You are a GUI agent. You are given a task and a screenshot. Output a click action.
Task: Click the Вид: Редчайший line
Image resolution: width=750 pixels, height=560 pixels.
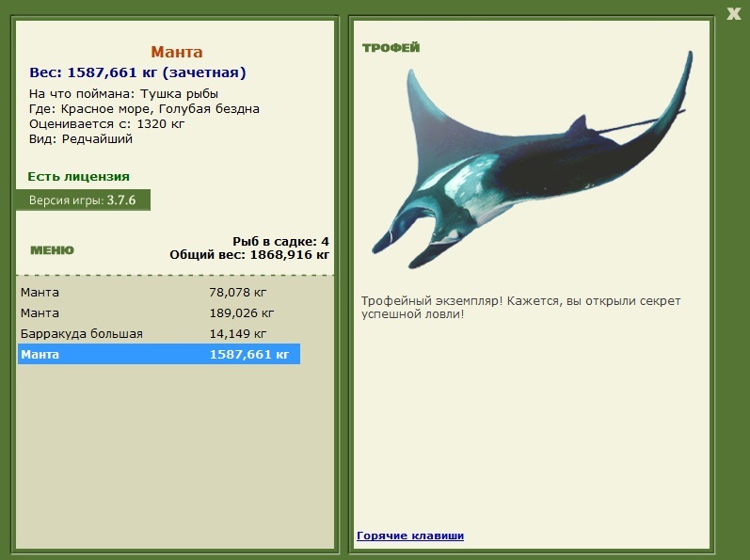click(x=80, y=139)
